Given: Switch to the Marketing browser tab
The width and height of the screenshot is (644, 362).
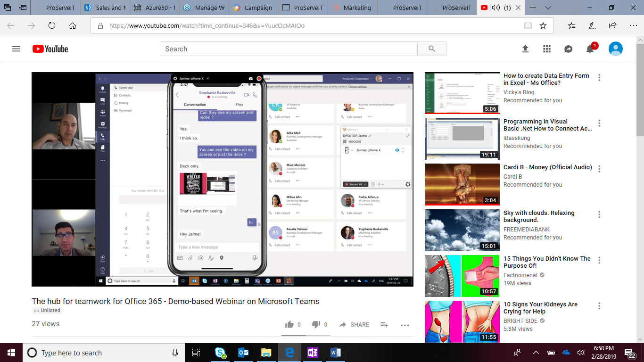Looking at the screenshot, I should pyautogui.click(x=352, y=8).
